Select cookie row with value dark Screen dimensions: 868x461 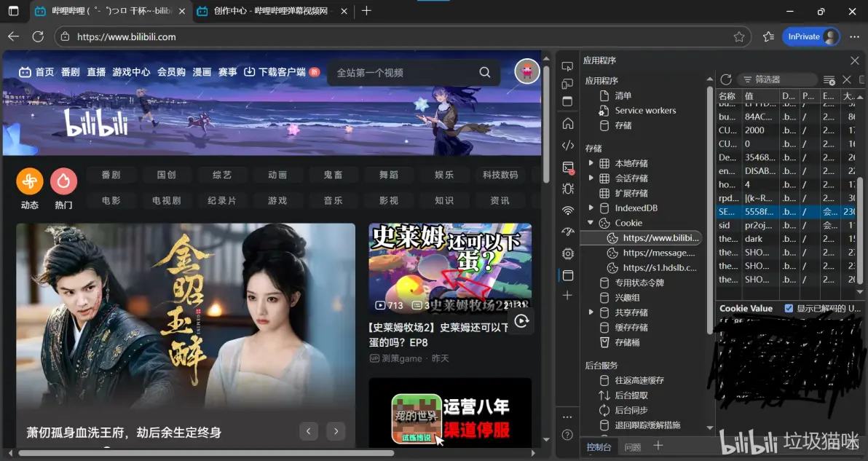[x=786, y=239]
